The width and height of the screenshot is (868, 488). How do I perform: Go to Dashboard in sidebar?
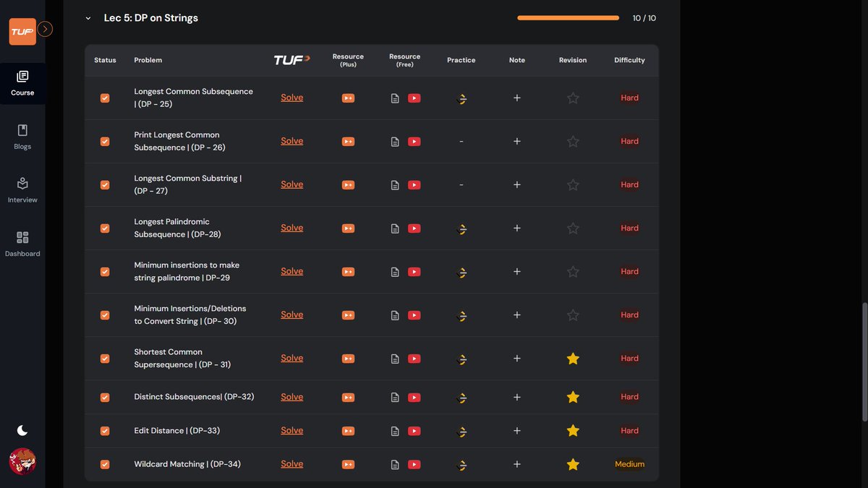pyautogui.click(x=22, y=244)
